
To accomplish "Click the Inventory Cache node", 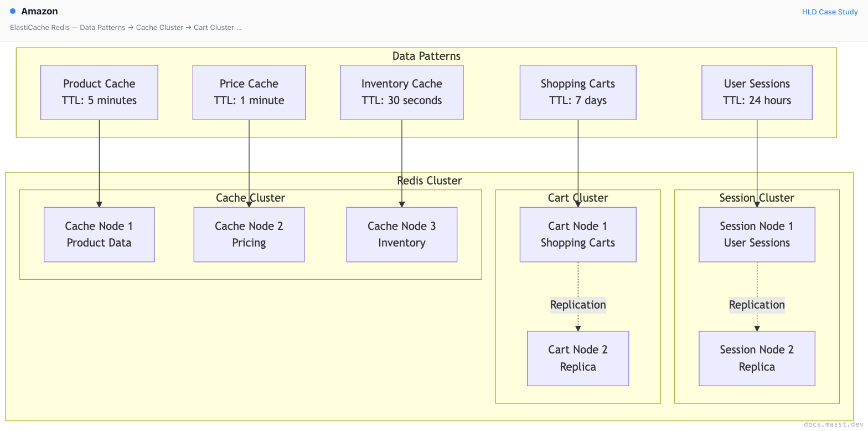I will pos(402,93).
